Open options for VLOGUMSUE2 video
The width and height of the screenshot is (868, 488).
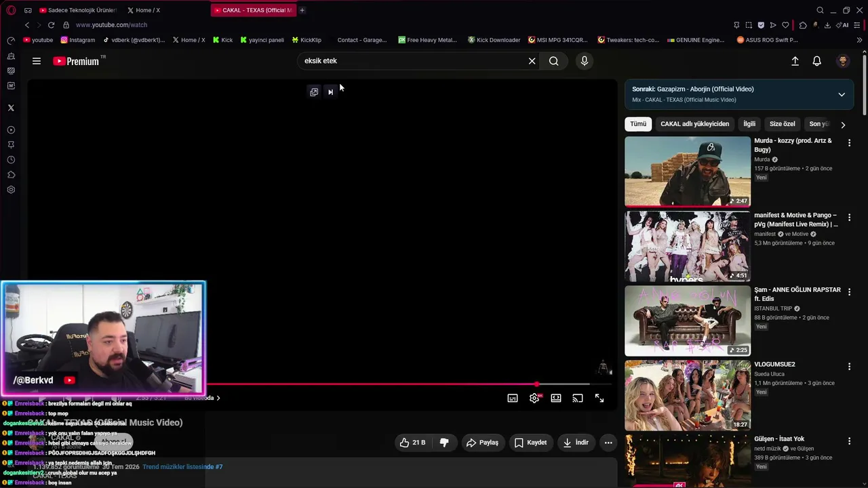(x=849, y=367)
